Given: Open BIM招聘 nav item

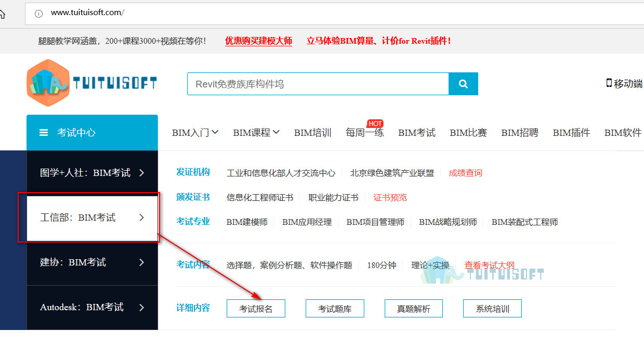Looking at the screenshot, I should point(520,133).
